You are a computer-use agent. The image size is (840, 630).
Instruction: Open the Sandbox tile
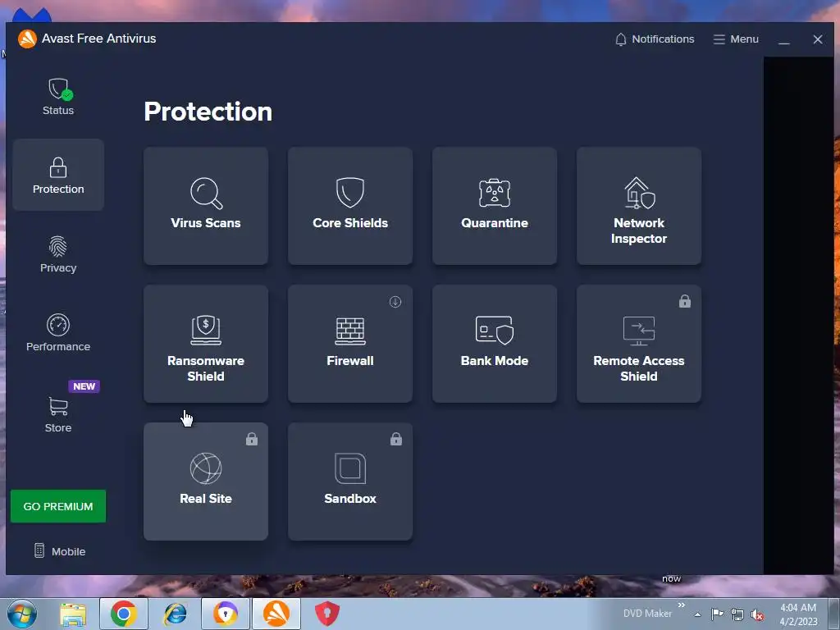click(350, 482)
